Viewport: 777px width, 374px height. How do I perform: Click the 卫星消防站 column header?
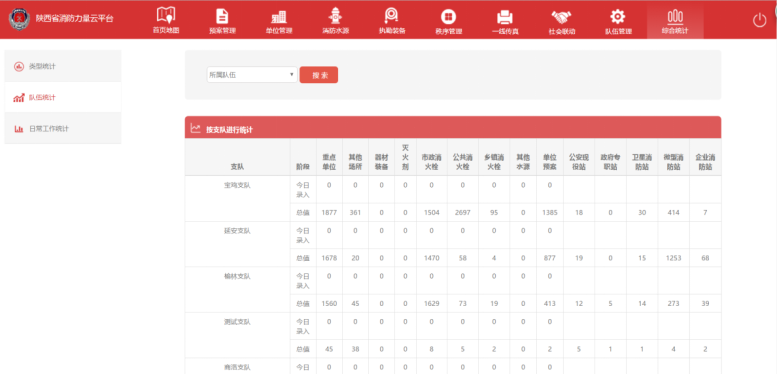point(642,162)
